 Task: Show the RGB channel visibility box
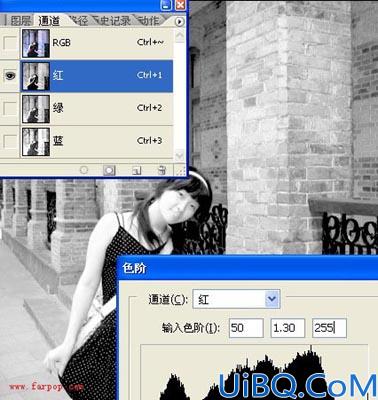click(x=10, y=43)
